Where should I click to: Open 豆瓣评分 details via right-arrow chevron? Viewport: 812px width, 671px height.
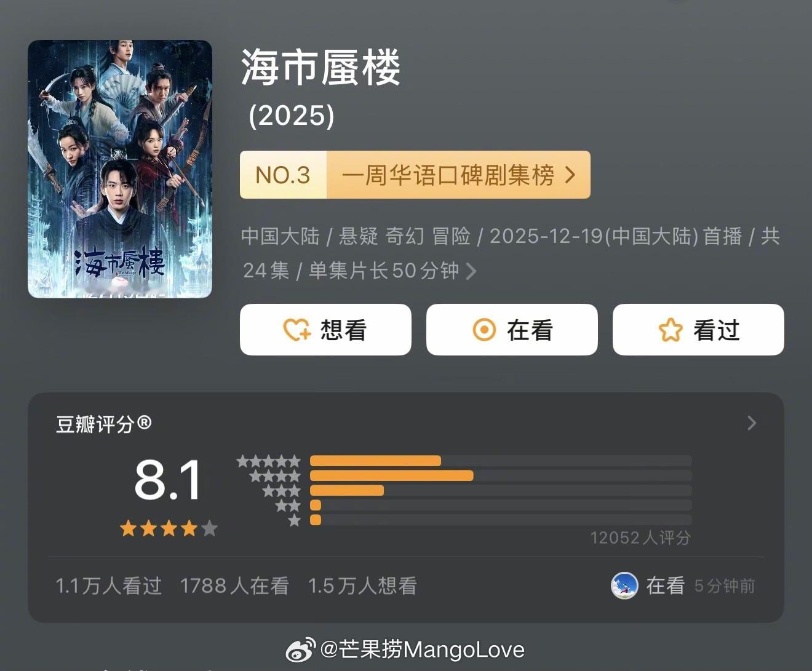click(751, 423)
